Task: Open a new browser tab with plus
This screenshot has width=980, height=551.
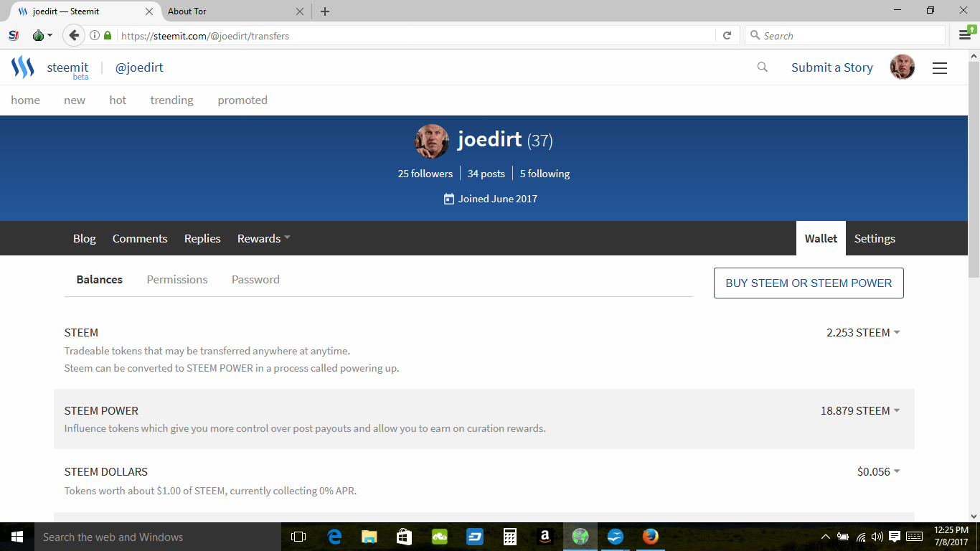Action: click(x=325, y=11)
